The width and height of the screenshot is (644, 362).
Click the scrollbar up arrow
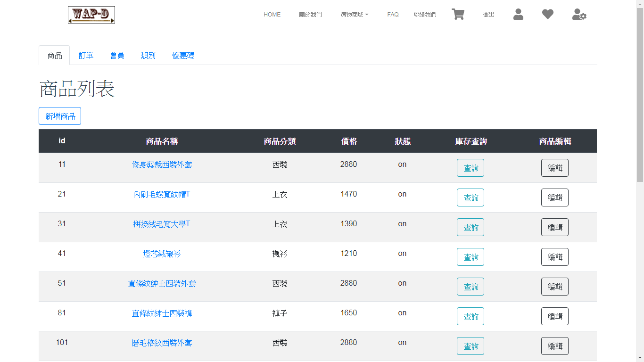[640, 4]
